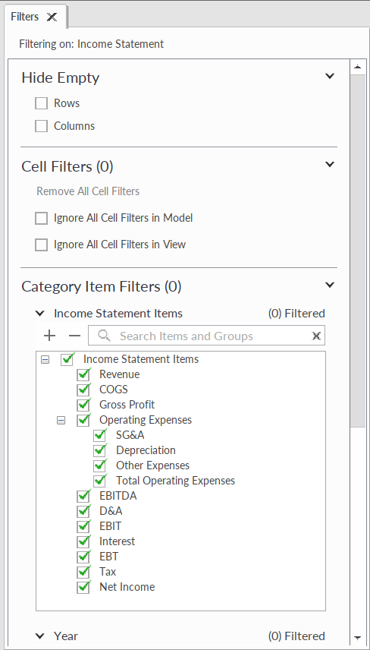Enable Hide Empty Rows checkbox
370x650 pixels.
pos(41,103)
